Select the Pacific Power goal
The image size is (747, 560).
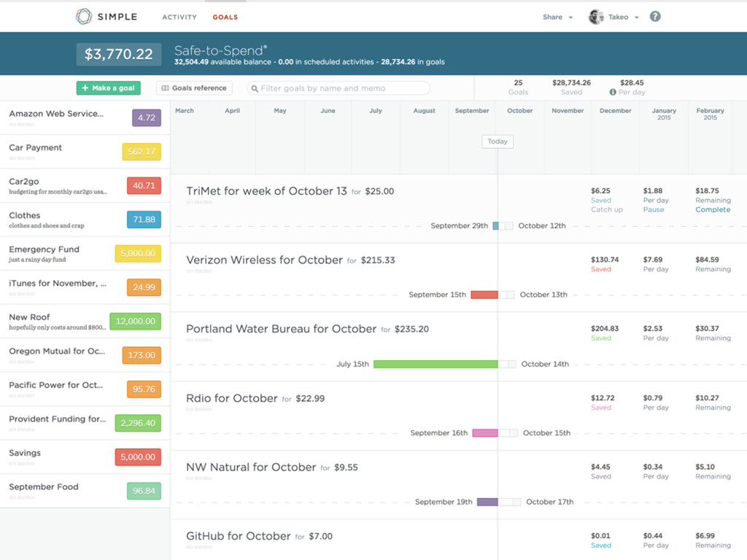point(85,389)
